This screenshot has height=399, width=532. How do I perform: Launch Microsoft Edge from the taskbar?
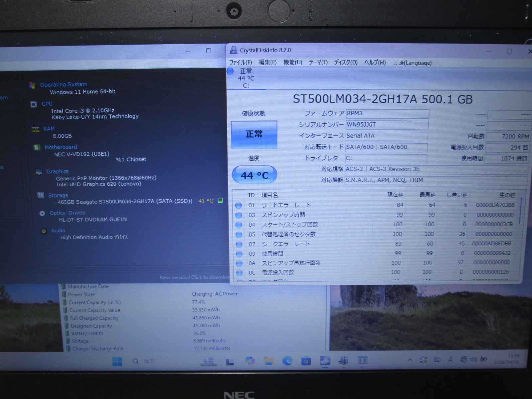pos(287,361)
